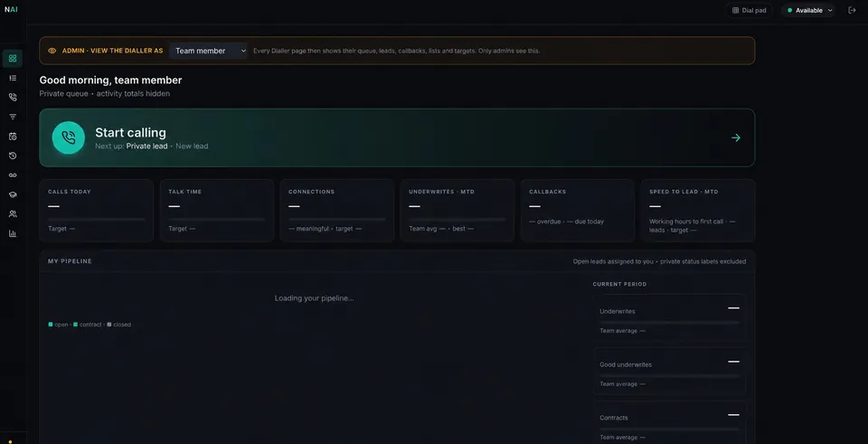868x444 pixels.
Task: Click 'overdue · due today' callbacks text
Action: pos(566,222)
